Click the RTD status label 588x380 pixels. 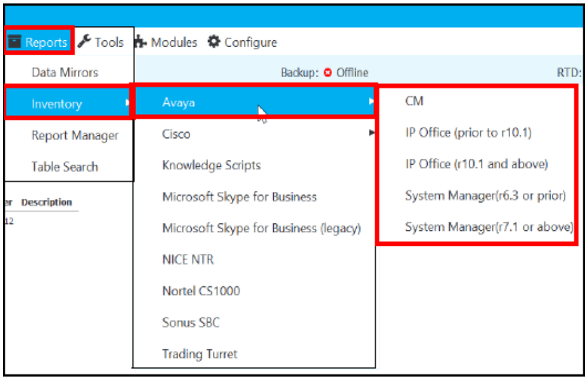[x=569, y=72]
